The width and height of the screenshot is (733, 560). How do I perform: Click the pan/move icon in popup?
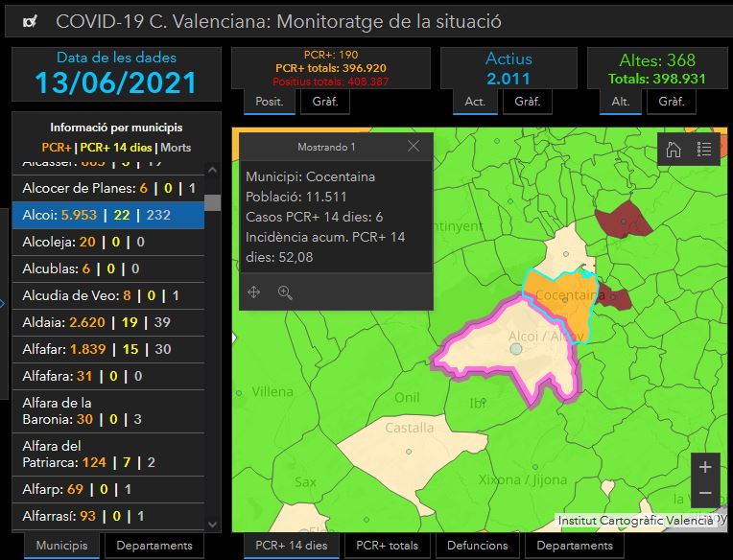coord(254,292)
